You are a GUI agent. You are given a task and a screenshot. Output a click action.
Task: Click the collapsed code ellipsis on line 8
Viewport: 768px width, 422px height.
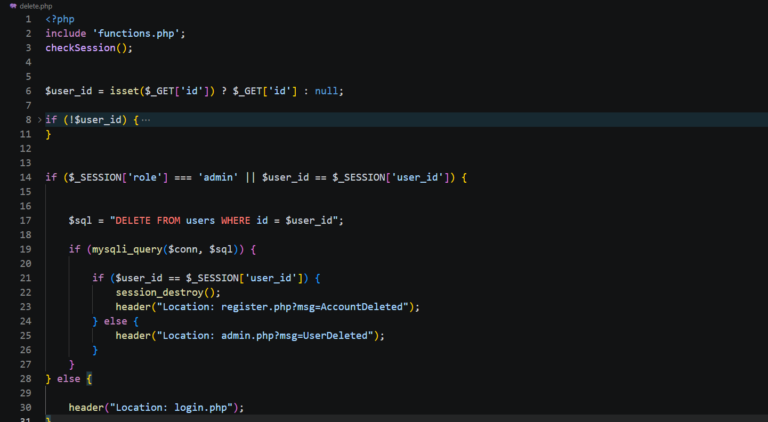tap(146, 120)
